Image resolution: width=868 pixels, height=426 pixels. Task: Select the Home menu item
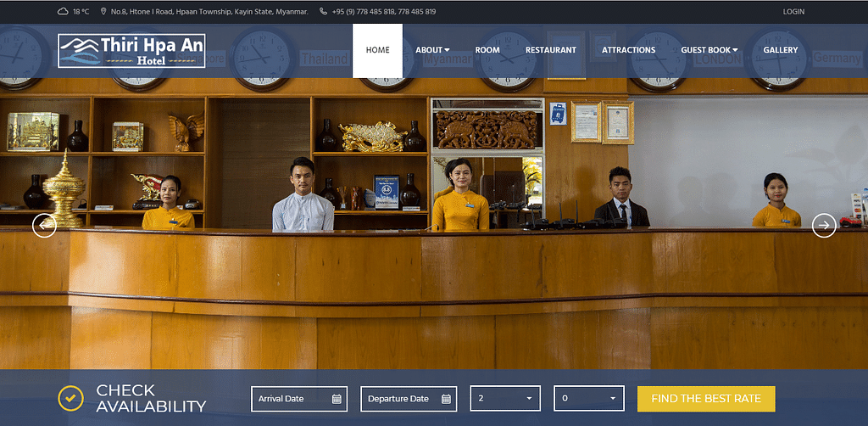pos(377,50)
